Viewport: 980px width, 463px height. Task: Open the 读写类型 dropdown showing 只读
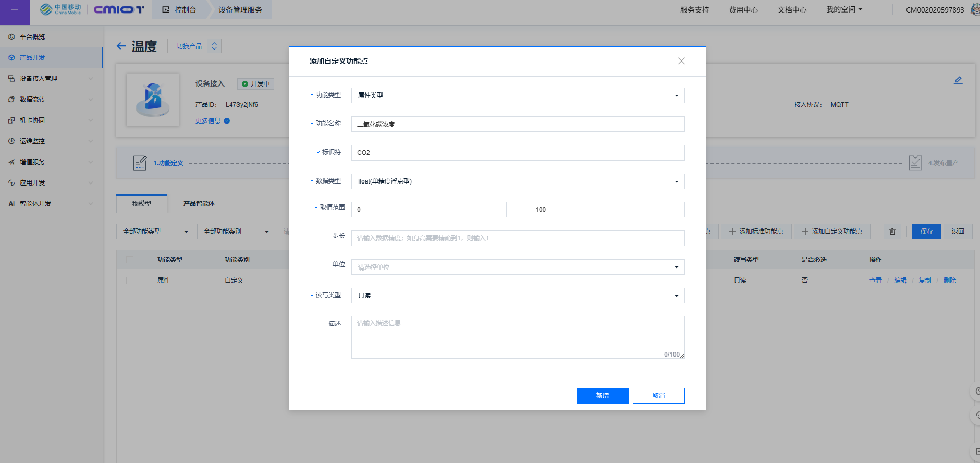[518, 296]
